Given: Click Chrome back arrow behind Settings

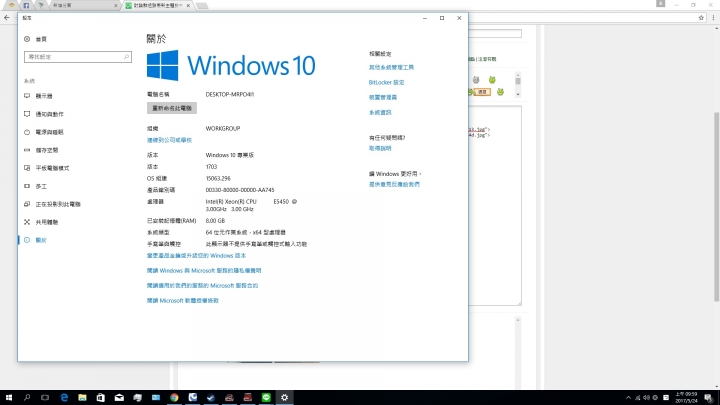Looking at the screenshot, I should (x=6, y=18).
